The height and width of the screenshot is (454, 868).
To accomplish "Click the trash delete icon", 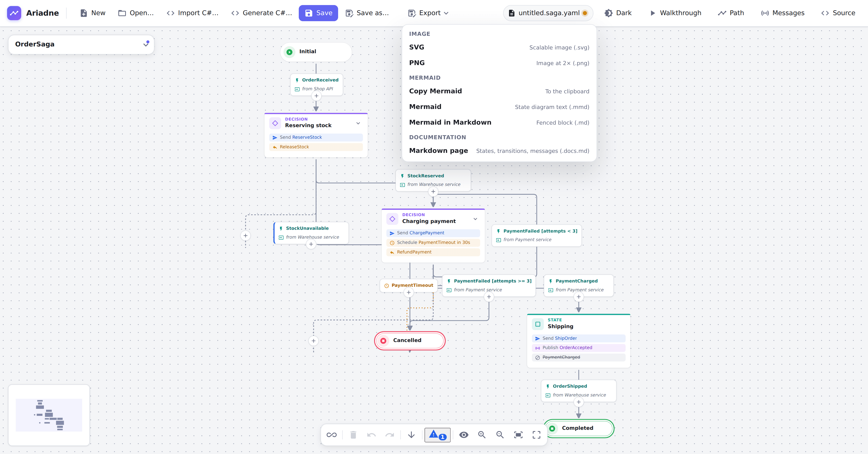I will (353, 435).
